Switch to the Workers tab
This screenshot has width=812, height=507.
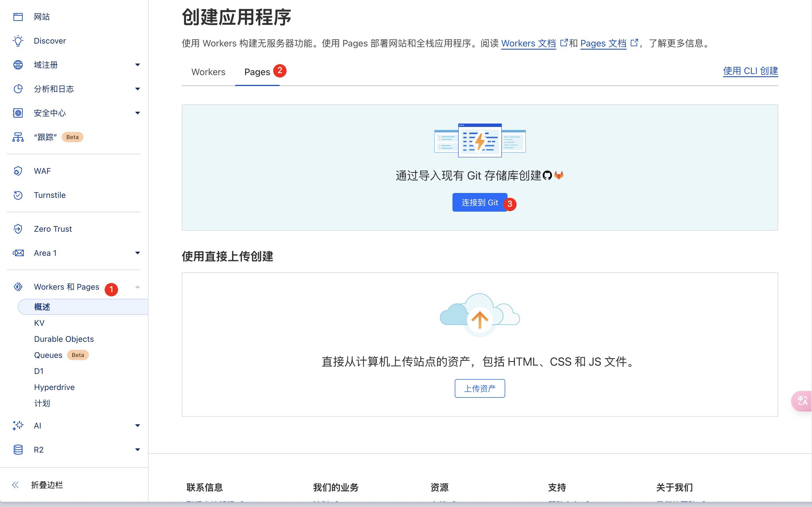click(208, 72)
